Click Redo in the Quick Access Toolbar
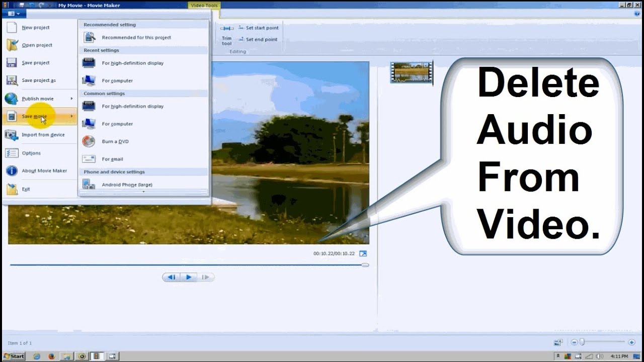This screenshot has height=362, width=644. pyautogui.click(x=41, y=5)
